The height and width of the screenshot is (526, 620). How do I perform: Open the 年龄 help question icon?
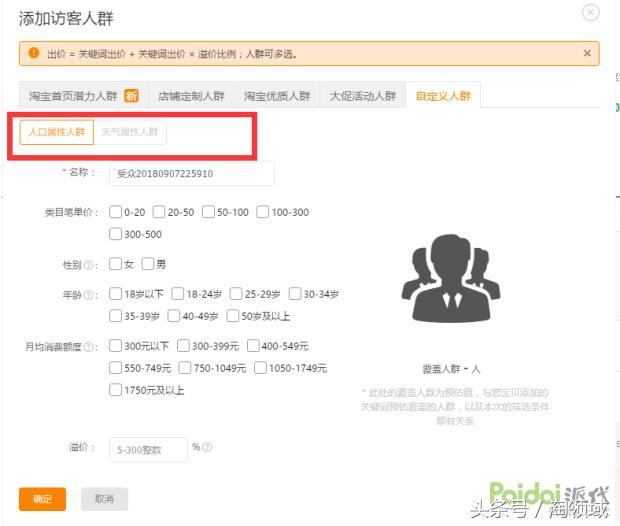click(x=89, y=295)
